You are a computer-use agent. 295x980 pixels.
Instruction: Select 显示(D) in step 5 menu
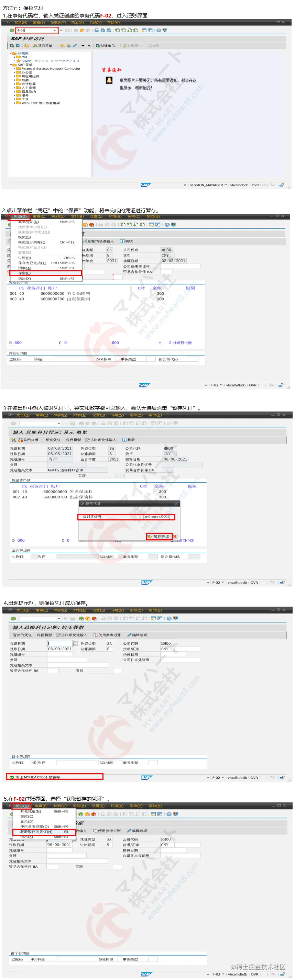coord(44,821)
